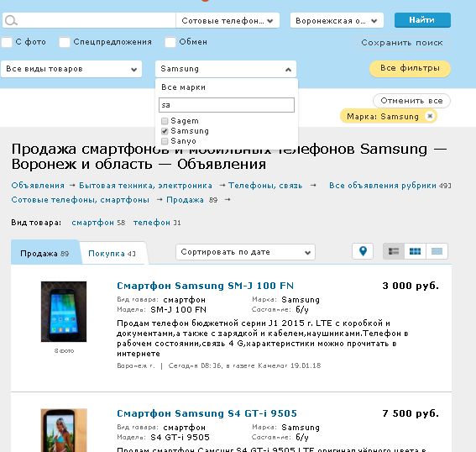Screen dimensions: 476x452
Task: Collapse the Samsung brand dropdown arrow
Action: point(288,70)
